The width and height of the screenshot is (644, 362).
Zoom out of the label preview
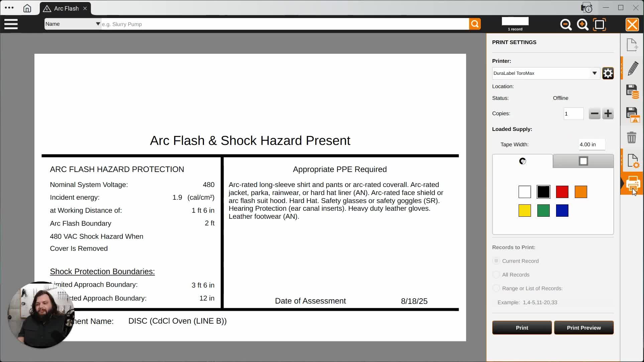point(566,24)
